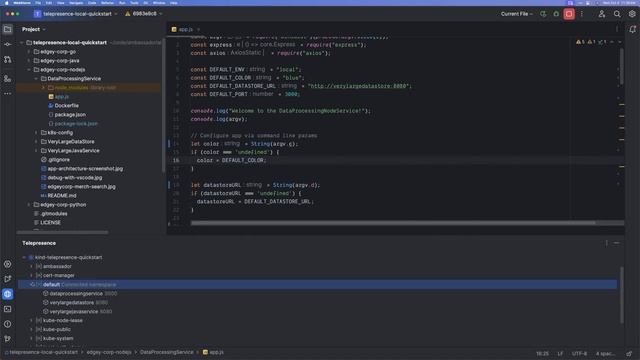This screenshot has width=640, height=360.
Task: Open the Help menu
Action: pyautogui.click(x=173, y=3)
